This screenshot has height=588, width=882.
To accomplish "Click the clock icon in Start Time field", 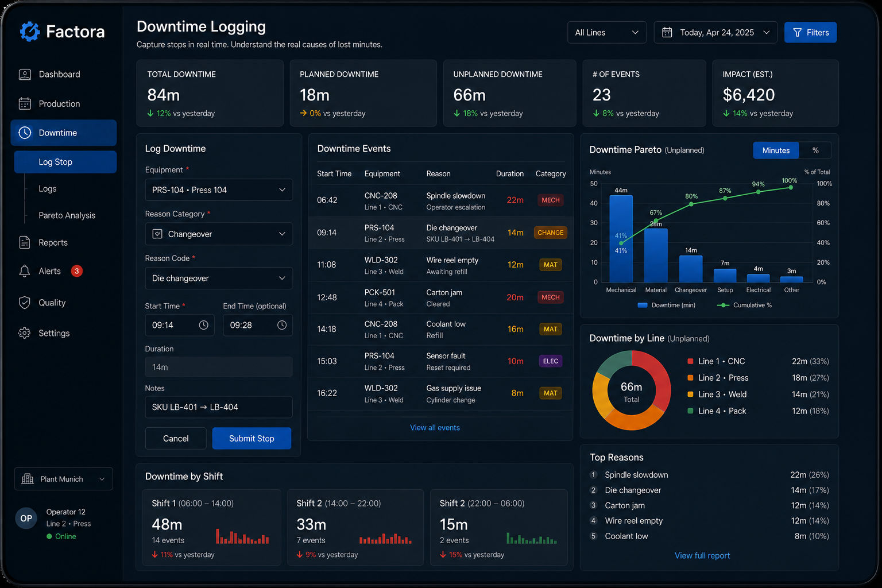I will click(x=203, y=325).
